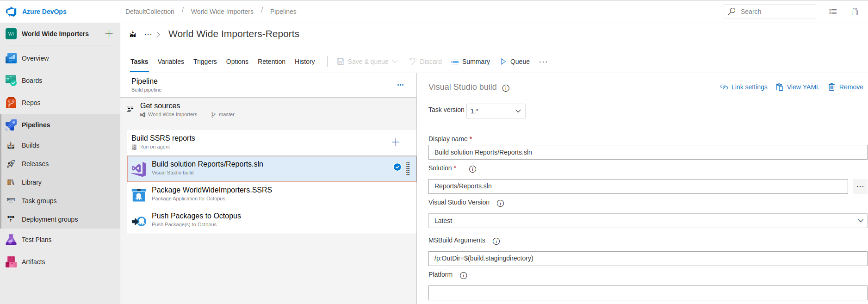Select the Package WorldWideImporters.SSRS task
The width and height of the screenshot is (868, 304).
(x=212, y=194)
